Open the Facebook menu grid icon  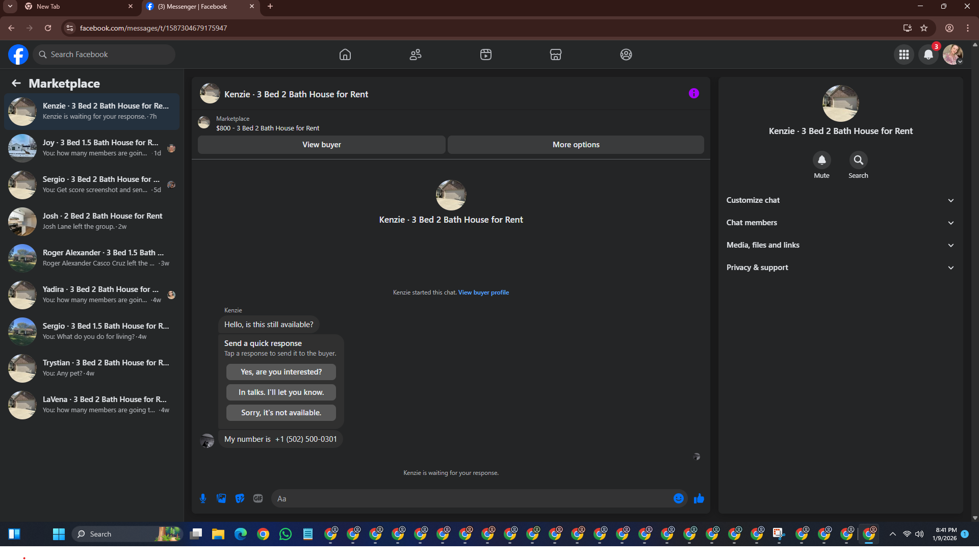(x=904, y=55)
